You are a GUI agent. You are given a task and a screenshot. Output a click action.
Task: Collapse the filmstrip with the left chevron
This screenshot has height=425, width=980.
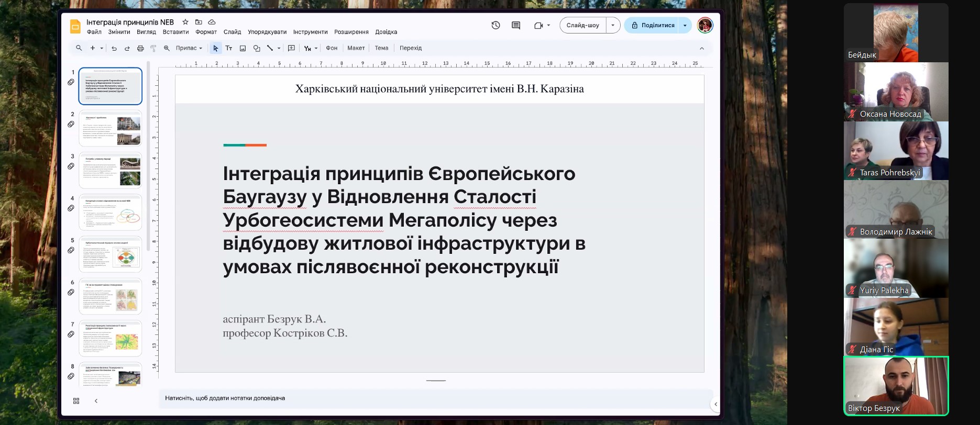point(96,401)
